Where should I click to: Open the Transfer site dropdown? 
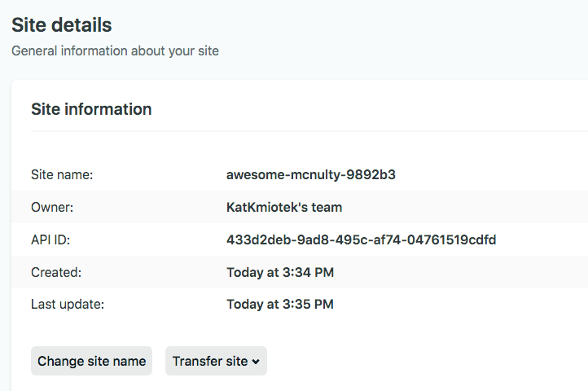(216, 361)
